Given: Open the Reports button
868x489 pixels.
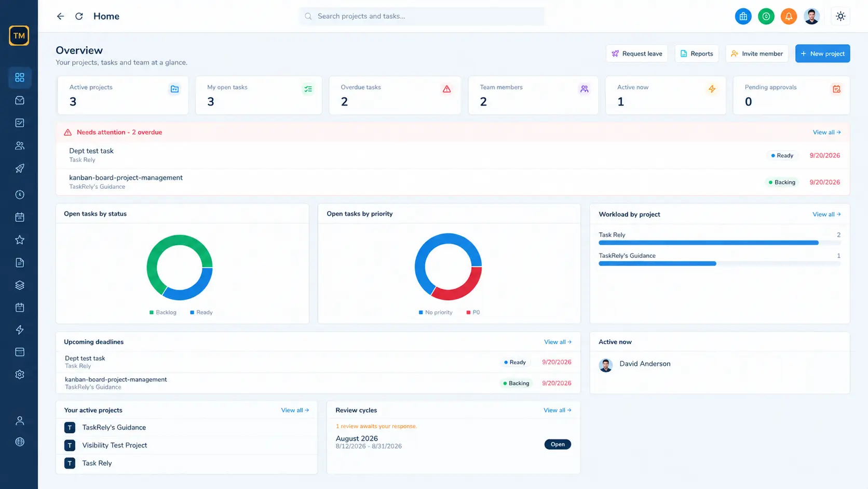Looking at the screenshot, I should [x=697, y=54].
